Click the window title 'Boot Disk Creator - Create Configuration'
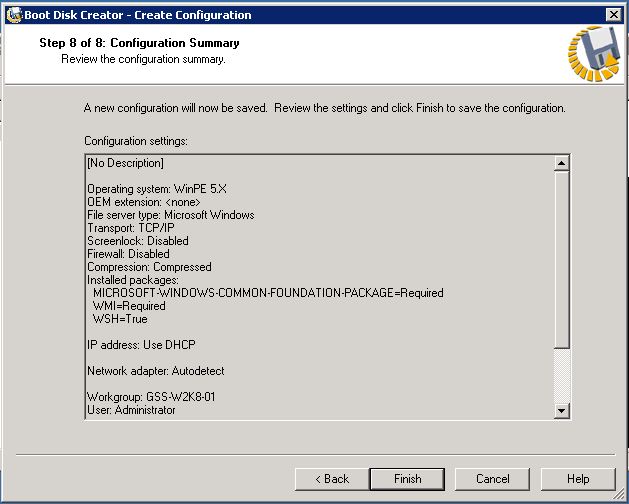 pos(138,15)
